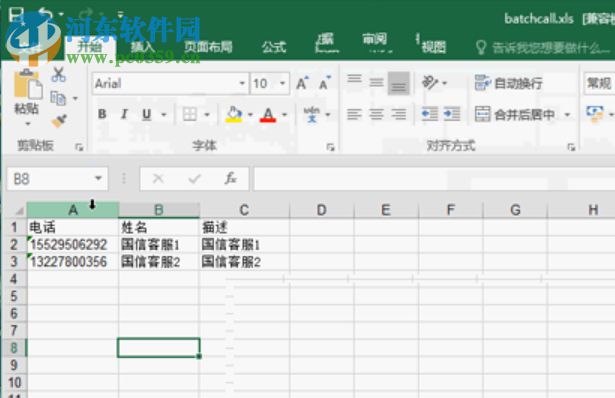Open the 审阅 Review tab
Image resolution: width=615 pixels, height=398 pixels.
click(375, 40)
